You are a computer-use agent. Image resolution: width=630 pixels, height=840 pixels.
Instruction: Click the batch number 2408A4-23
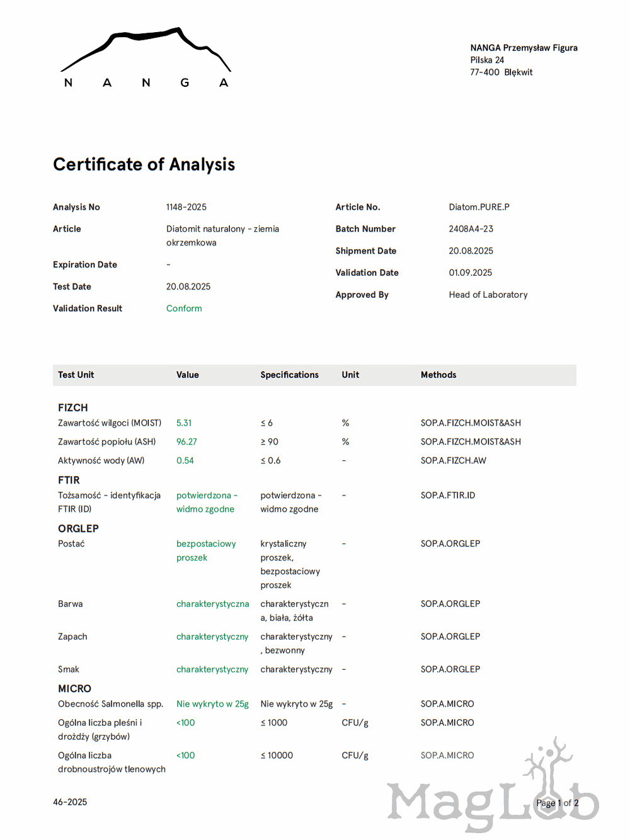click(x=471, y=229)
